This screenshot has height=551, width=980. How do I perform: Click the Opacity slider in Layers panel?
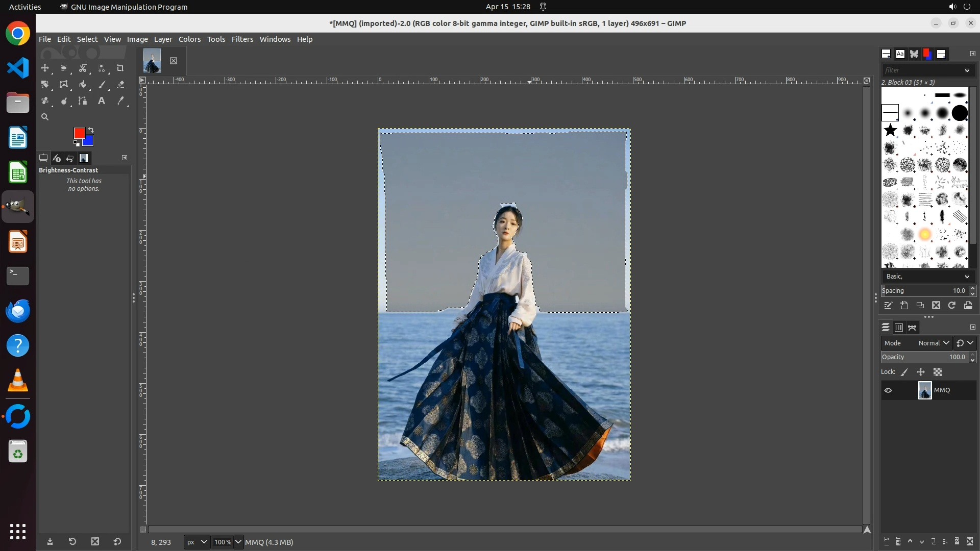click(x=924, y=357)
